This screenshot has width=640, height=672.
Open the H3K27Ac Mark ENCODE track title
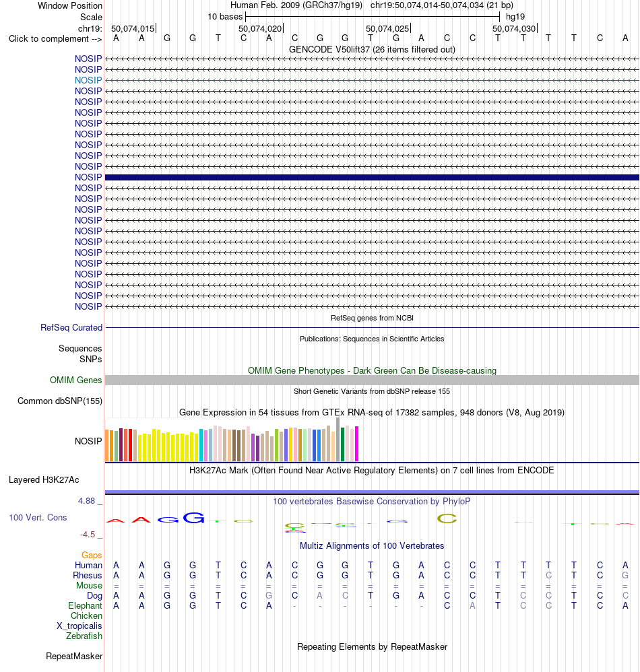372,471
